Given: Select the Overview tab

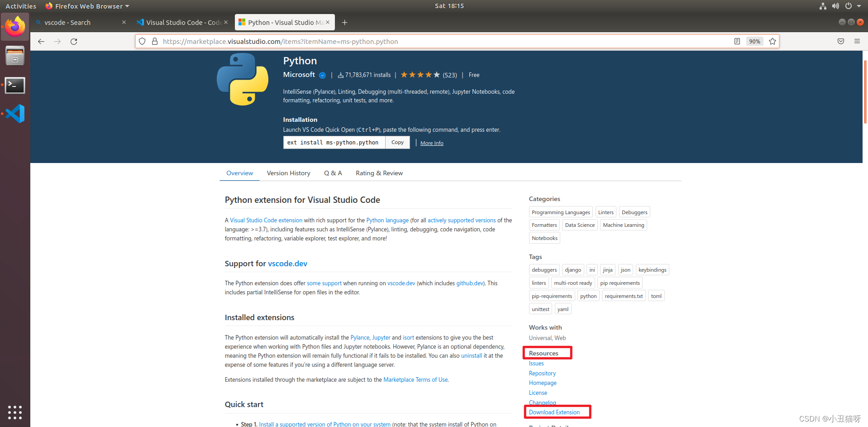Looking at the screenshot, I should pos(239,173).
